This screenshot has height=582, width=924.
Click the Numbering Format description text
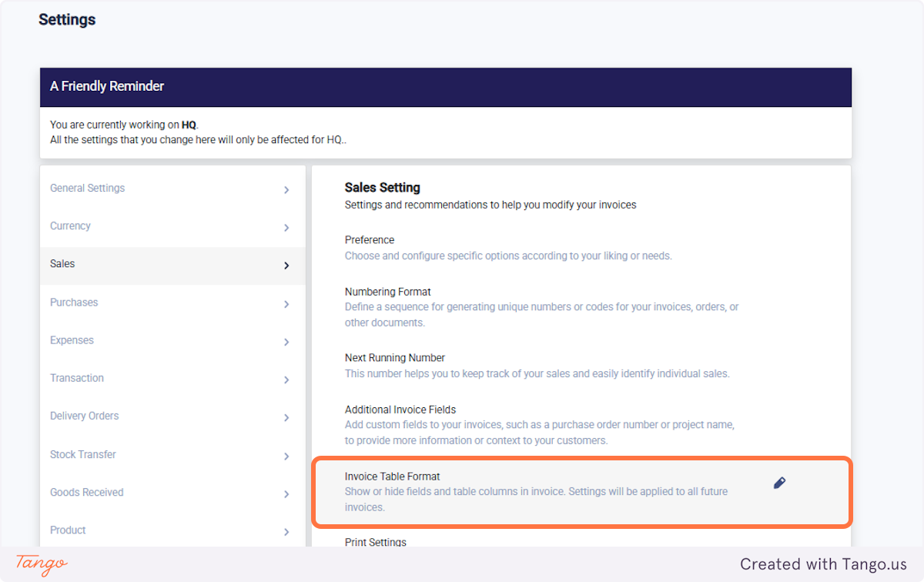pyautogui.click(x=541, y=315)
